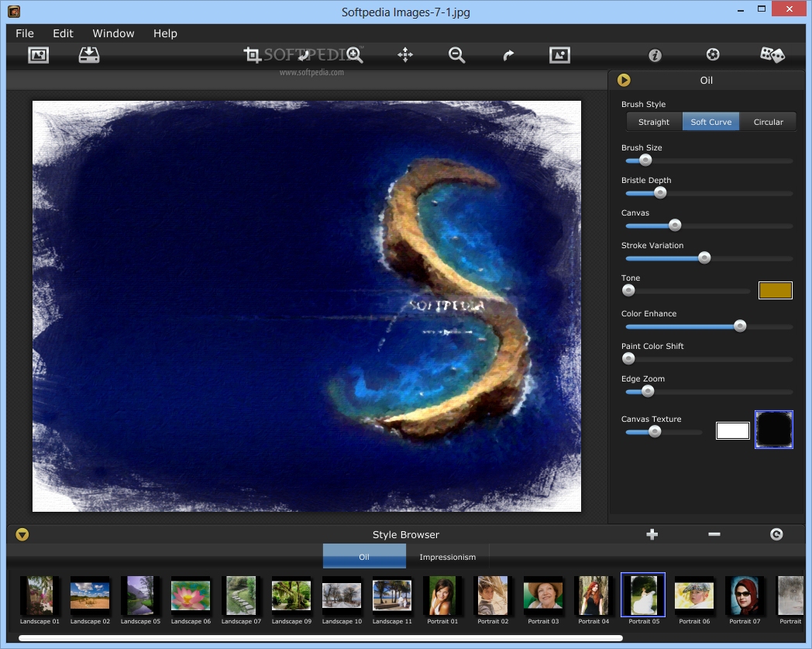The image size is (812, 649).
Task: Click the zoom in magnifier icon
Action: coord(355,55)
